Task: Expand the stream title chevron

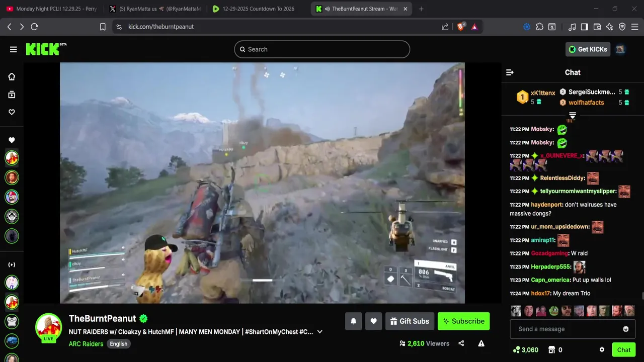Action: click(x=319, y=332)
